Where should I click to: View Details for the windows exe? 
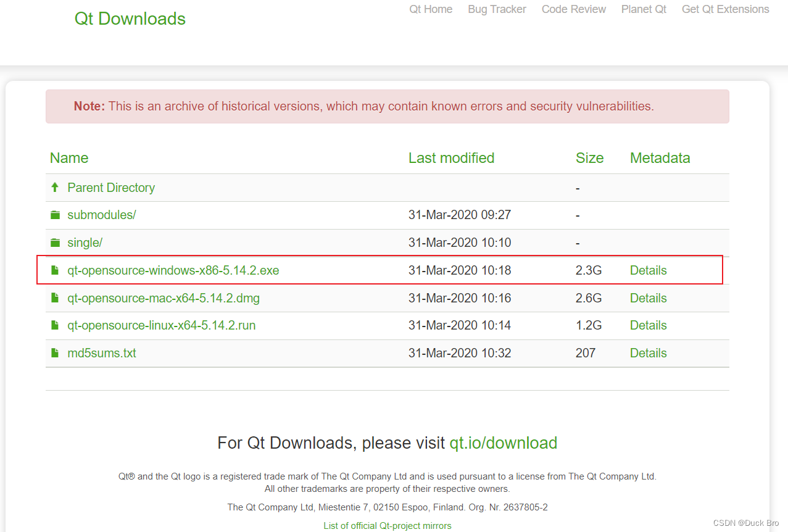[649, 270]
